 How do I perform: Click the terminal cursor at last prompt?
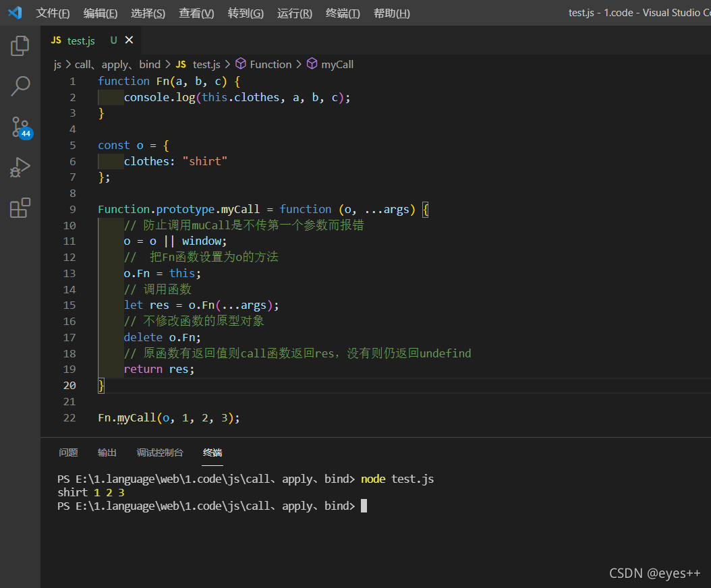pos(364,506)
